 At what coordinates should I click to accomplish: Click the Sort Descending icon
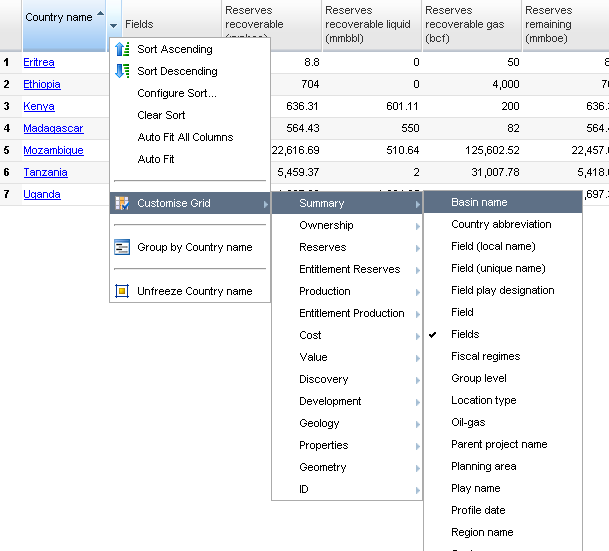click(x=122, y=71)
